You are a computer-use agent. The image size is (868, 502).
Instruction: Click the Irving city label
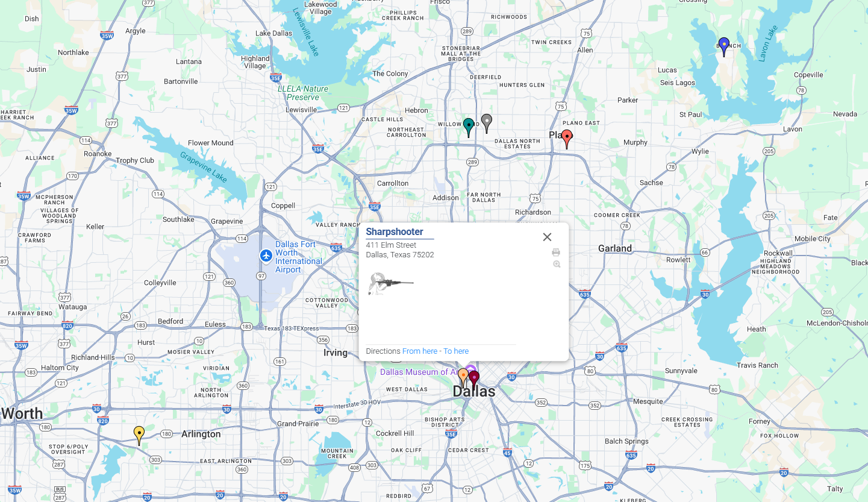pos(336,353)
